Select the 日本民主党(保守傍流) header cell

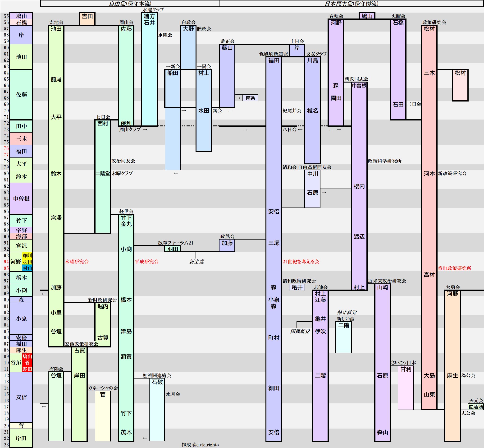click(351, 3)
